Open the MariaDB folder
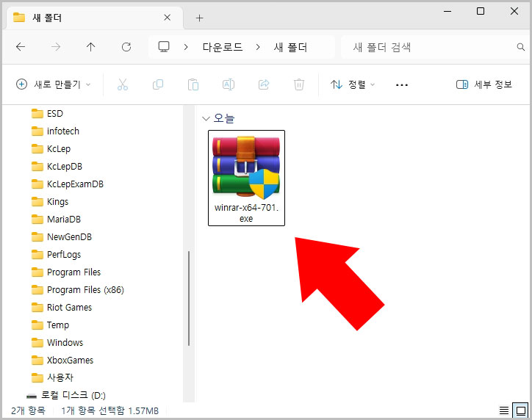 click(x=56, y=220)
